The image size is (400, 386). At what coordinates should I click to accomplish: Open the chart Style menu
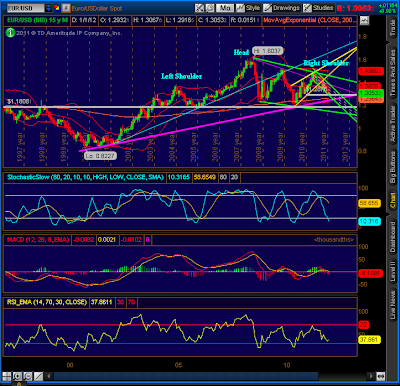point(248,8)
